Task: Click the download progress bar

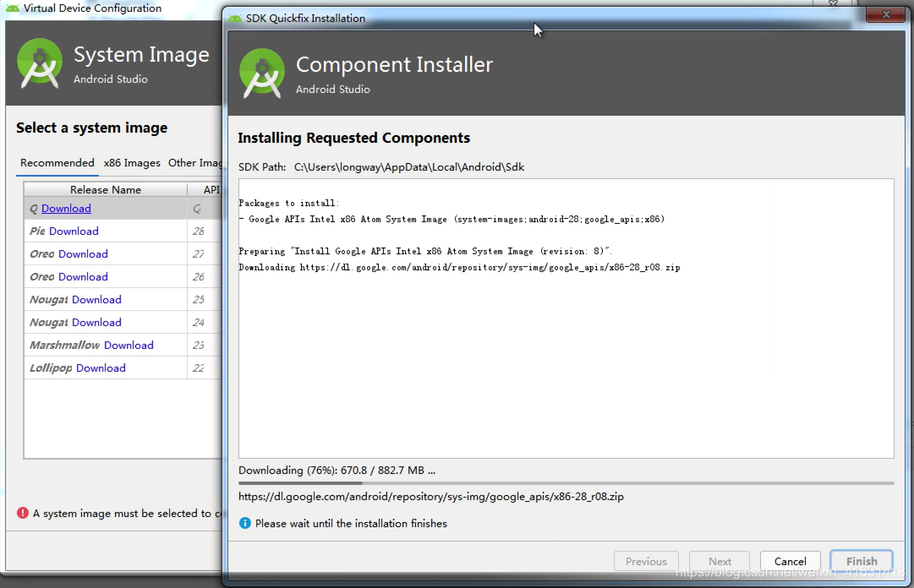Action: point(566,483)
